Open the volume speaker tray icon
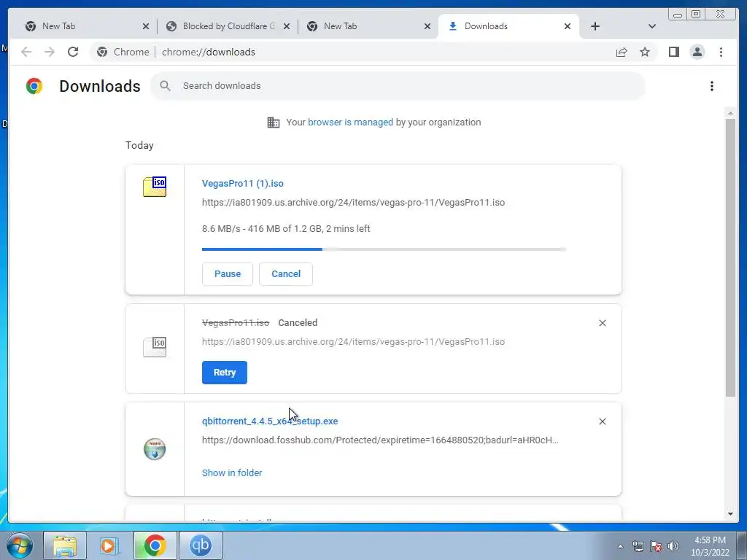 pos(673,546)
